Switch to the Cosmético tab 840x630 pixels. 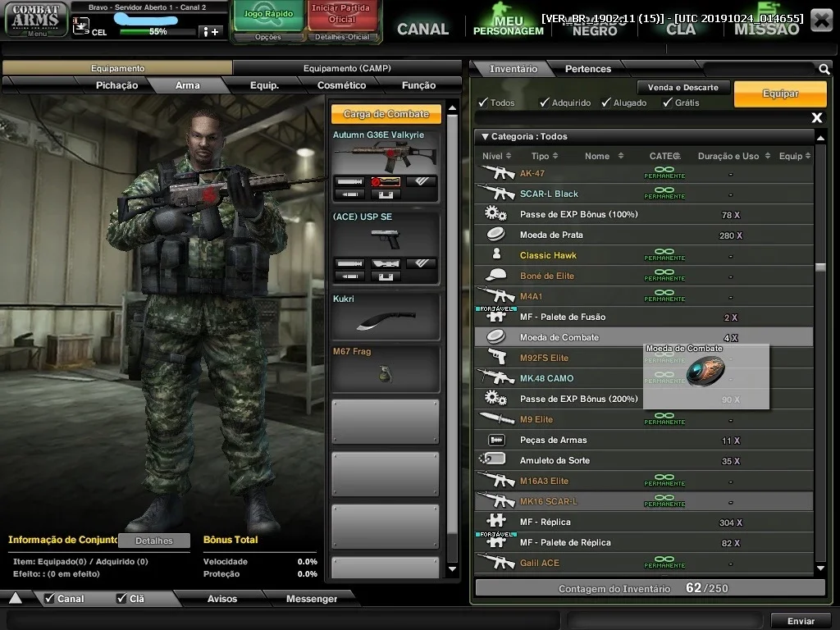(x=342, y=85)
